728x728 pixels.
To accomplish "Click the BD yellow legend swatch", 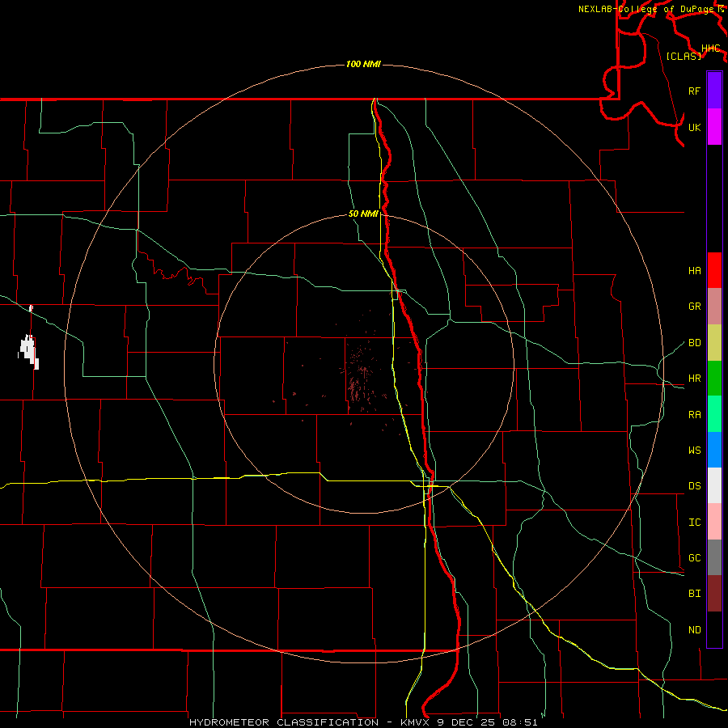I will (714, 343).
